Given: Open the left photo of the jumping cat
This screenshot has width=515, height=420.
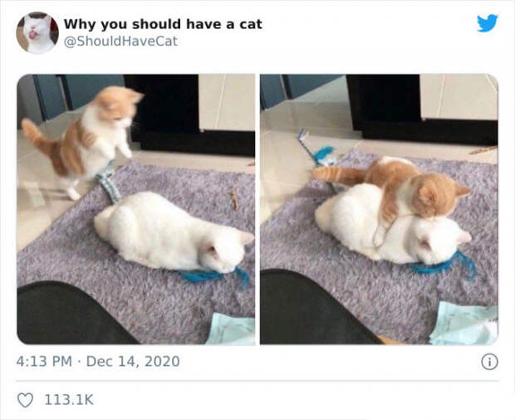Looking at the screenshot, I should [x=136, y=209].
